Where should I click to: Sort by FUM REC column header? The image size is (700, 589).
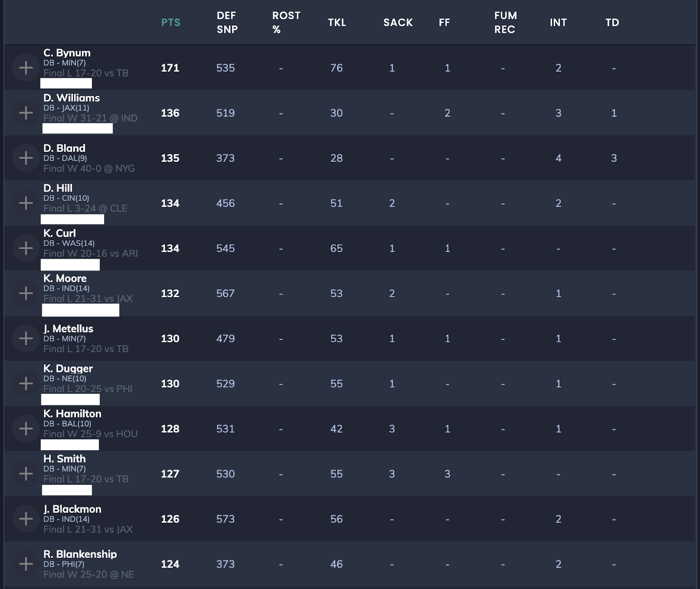click(505, 23)
